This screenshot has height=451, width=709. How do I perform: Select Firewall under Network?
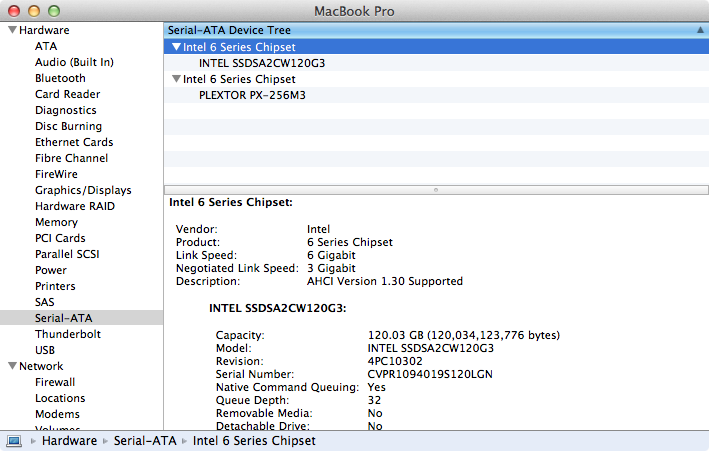(x=55, y=382)
